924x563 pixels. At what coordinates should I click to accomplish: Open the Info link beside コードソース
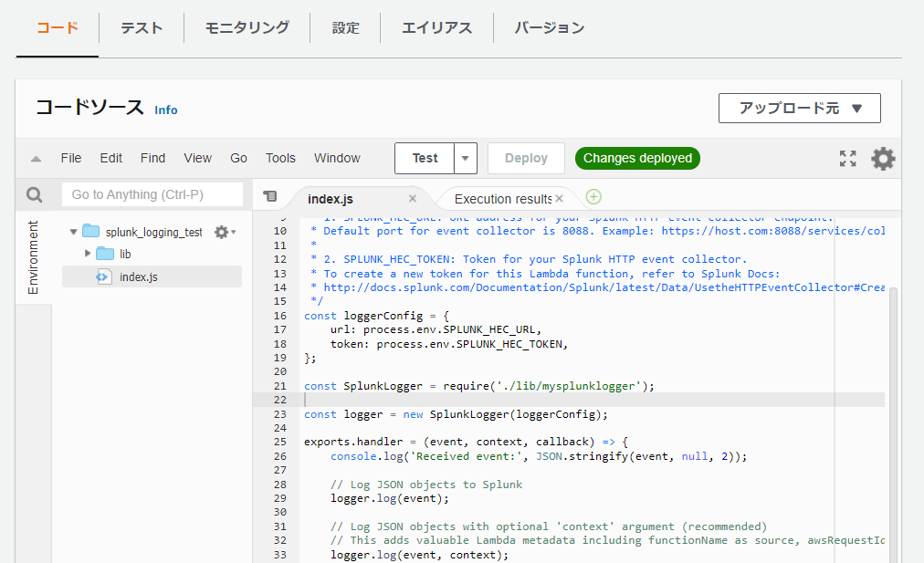pos(165,110)
